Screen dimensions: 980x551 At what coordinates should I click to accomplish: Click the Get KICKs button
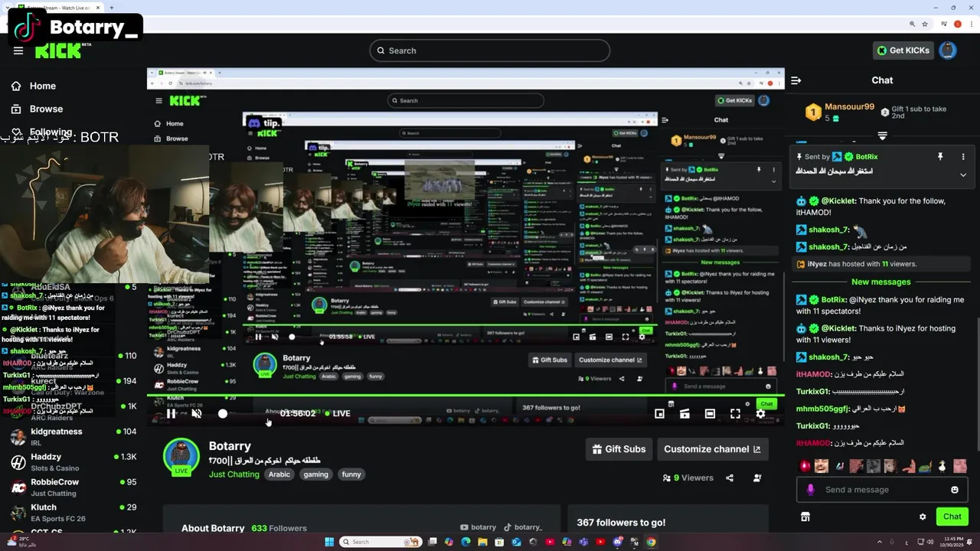click(903, 51)
